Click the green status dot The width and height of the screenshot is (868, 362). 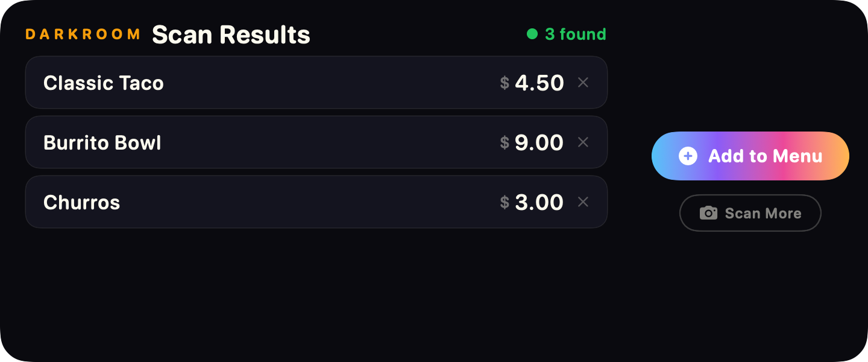[532, 34]
